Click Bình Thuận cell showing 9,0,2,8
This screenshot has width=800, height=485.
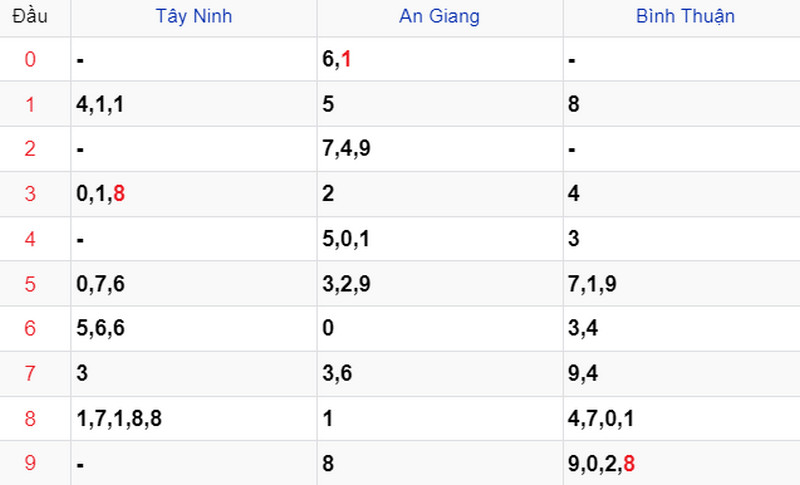(x=600, y=463)
